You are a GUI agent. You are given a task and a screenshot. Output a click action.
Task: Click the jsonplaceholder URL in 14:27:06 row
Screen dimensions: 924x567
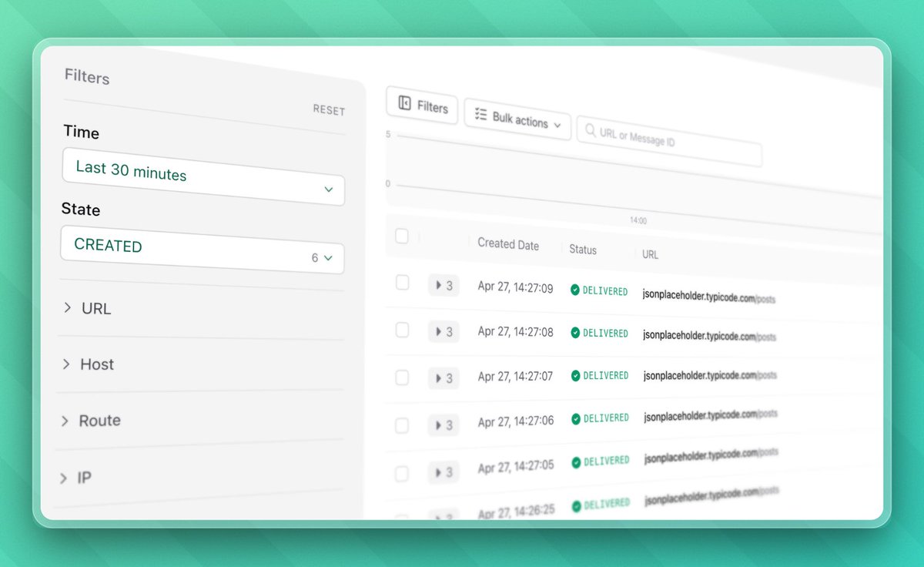[x=711, y=414]
